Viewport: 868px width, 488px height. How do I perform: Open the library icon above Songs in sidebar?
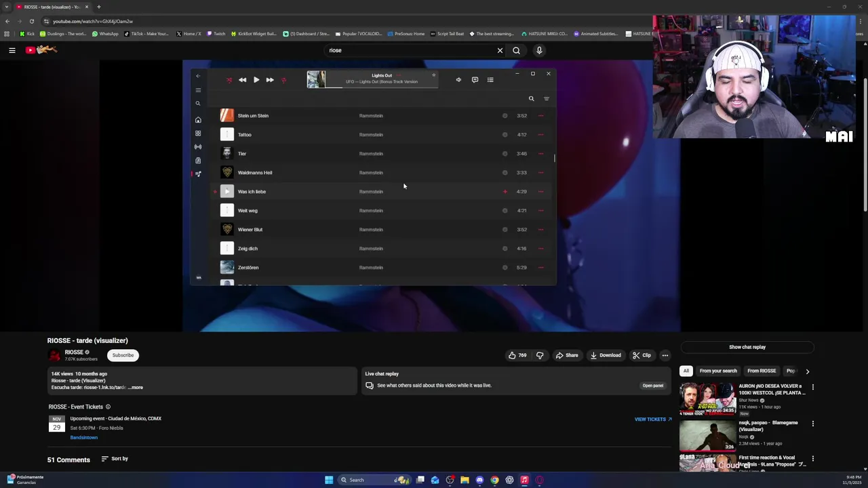click(198, 161)
